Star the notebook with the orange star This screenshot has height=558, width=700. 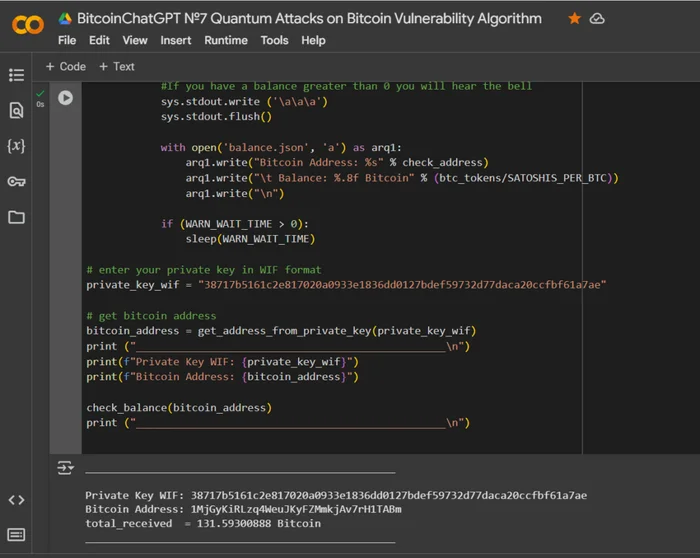pyautogui.click(x=575, y=18)
